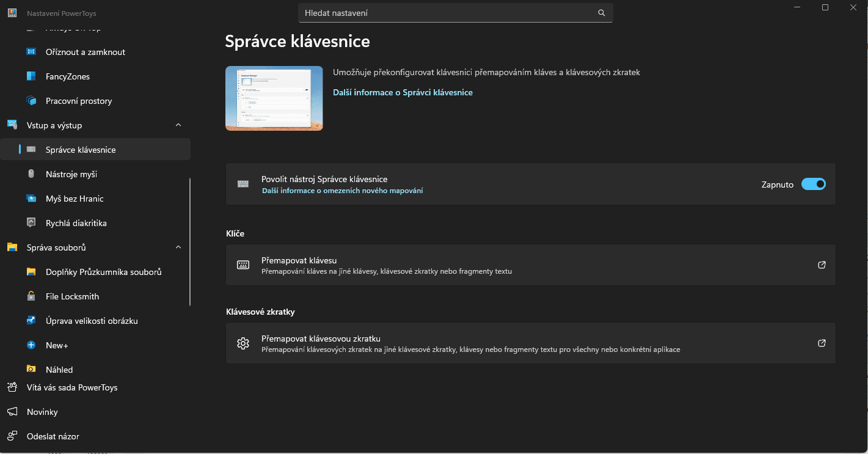Viewport: 868px width, 454px height.
Task: Click the Správce klávesnice preview thumbnail
Action: coord(274,98)
